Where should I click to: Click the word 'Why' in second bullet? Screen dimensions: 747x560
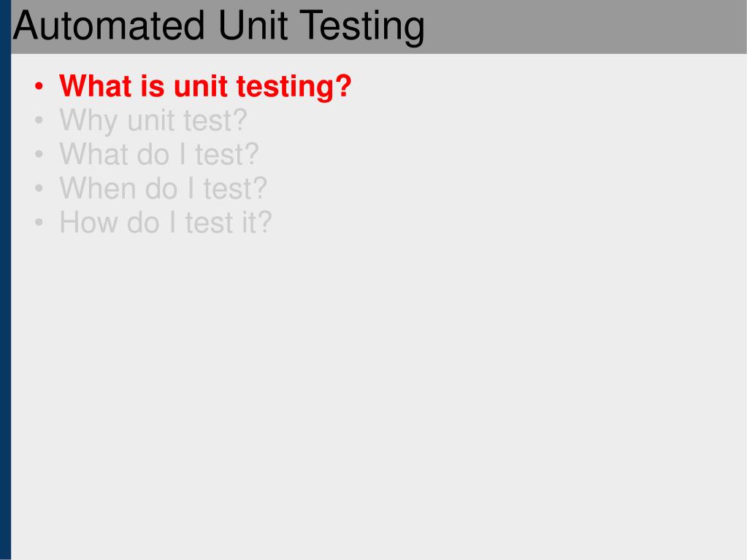pyautogui.click(x=88, y=121)
